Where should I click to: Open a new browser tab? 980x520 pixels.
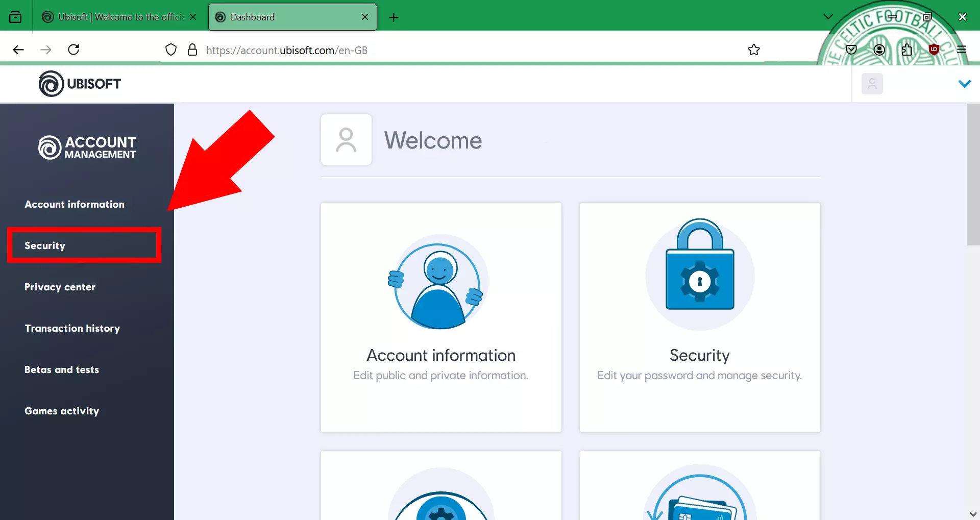point(394,17)
